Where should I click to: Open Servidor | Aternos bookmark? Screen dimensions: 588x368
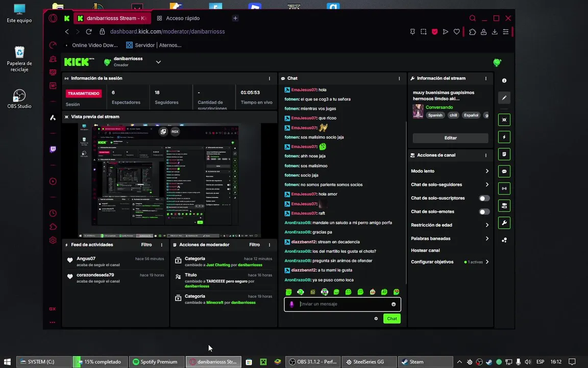pyautogui.click(x=154, y=45)
